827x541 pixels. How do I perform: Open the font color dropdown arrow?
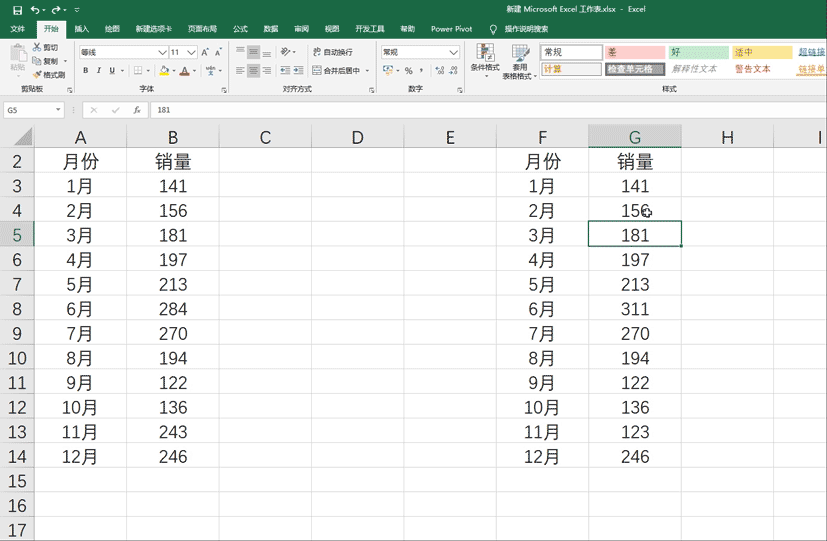(x=194, y=71)
